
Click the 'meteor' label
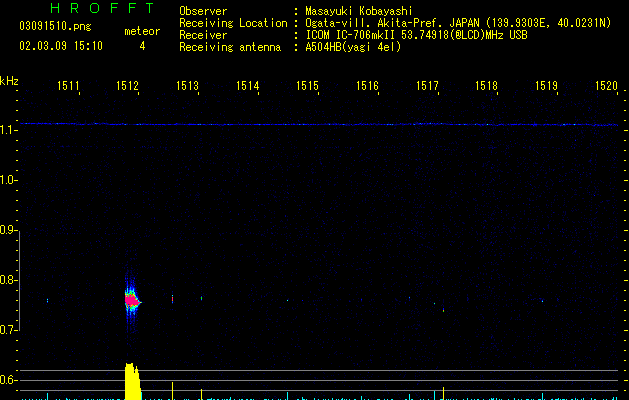[142, 31]
